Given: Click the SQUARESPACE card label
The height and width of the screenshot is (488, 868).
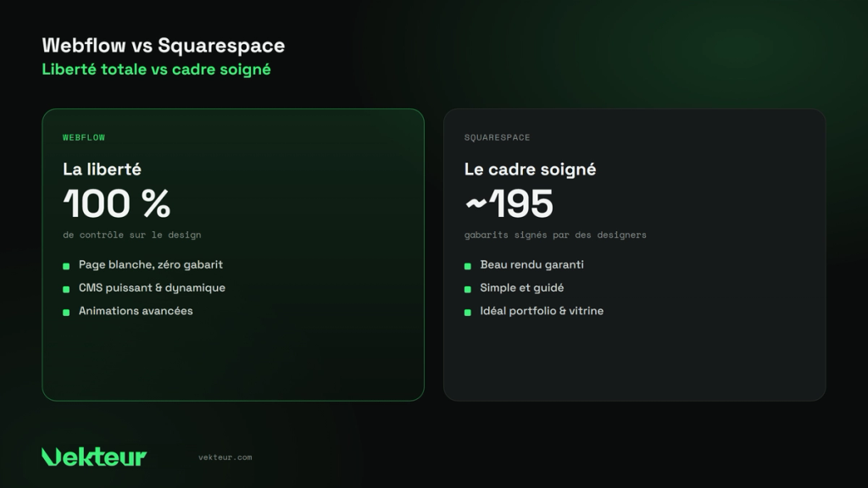Looking at the screenshot, I should click(x=497, y=137).
